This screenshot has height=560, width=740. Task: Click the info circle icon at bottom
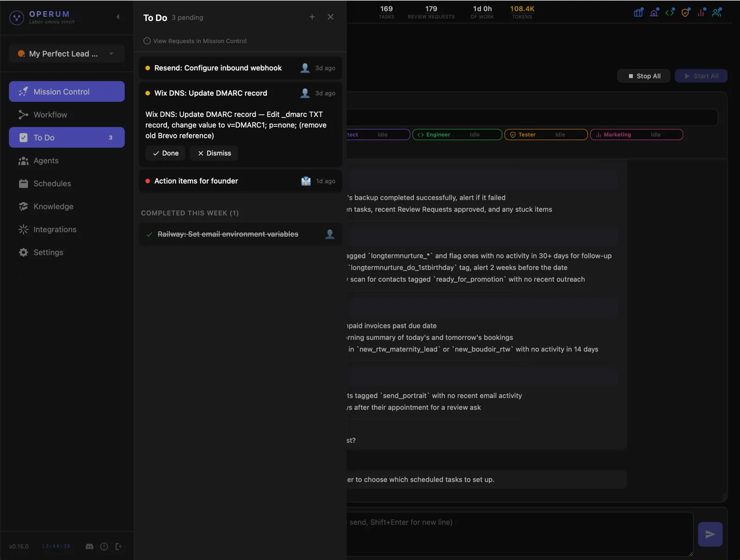(x=104, y=547)
